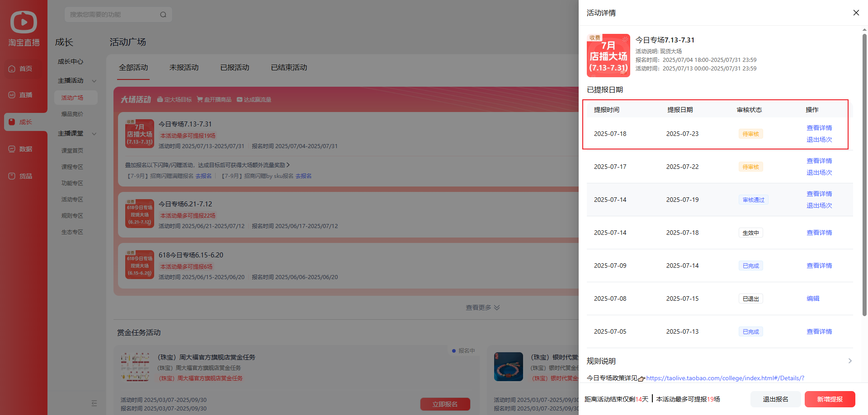Close the 活动详情 panel

(856, 13)
